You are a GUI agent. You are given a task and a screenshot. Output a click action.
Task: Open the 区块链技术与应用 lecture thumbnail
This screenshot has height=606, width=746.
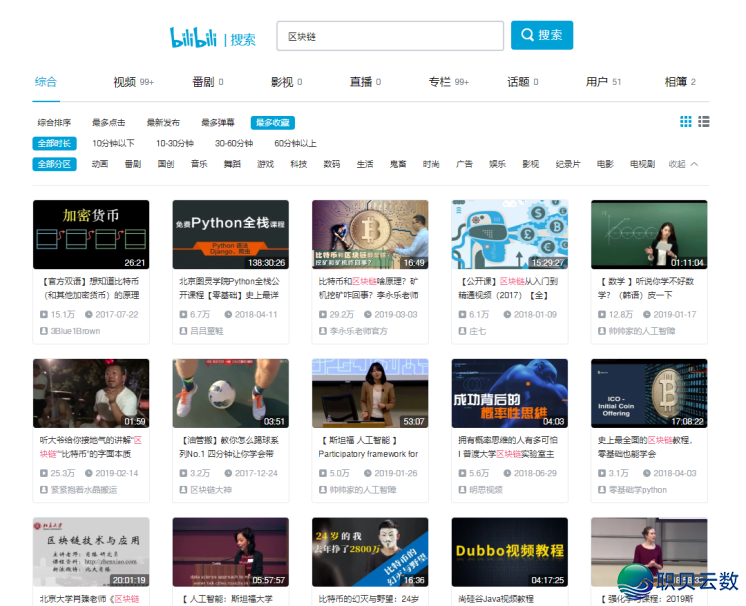[91, 552]
